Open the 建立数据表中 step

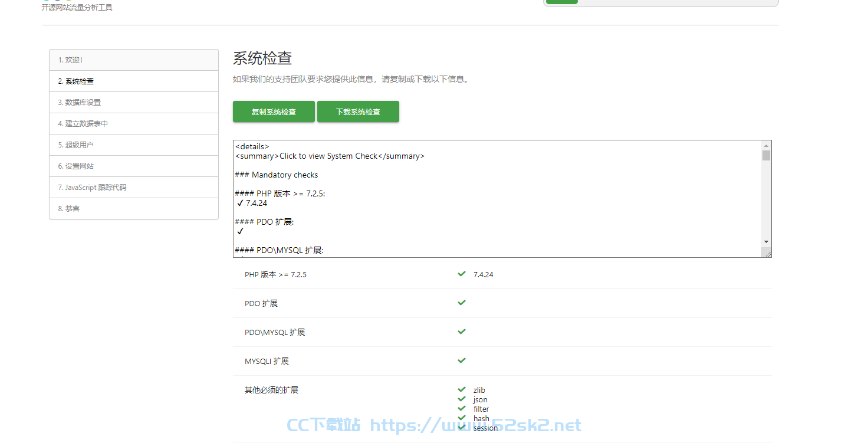point(134,124)
